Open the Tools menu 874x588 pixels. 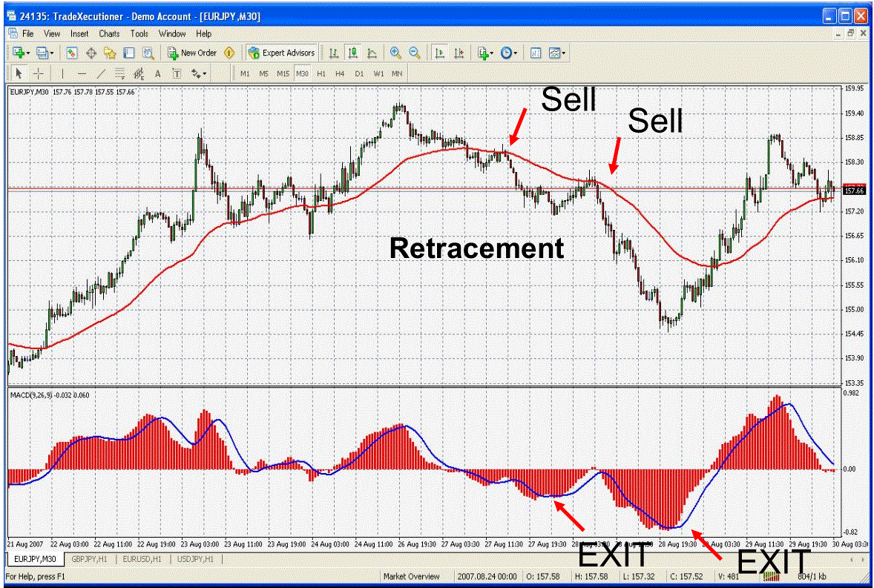click(139, 34)
